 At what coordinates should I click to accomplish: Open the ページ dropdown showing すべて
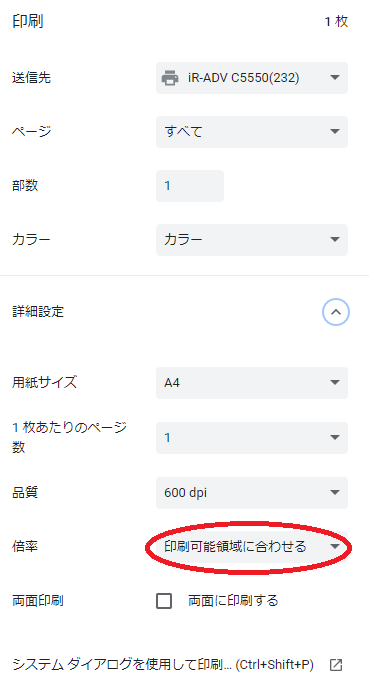(x=252, y=132)
